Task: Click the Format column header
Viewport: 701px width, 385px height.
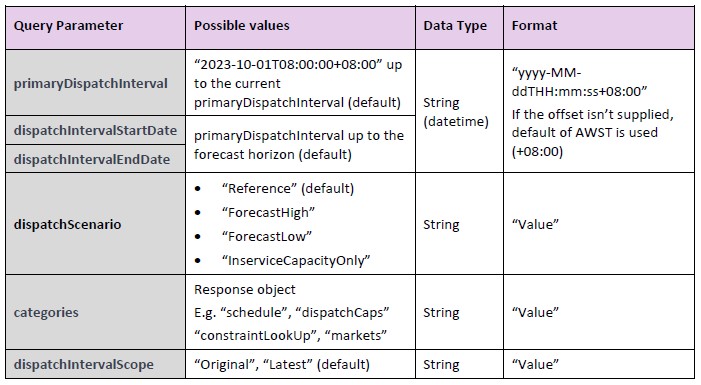Action: (599, 27)
